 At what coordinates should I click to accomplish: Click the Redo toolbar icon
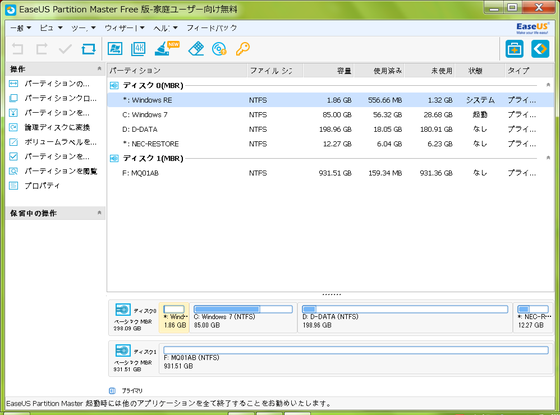click(42, 49)
